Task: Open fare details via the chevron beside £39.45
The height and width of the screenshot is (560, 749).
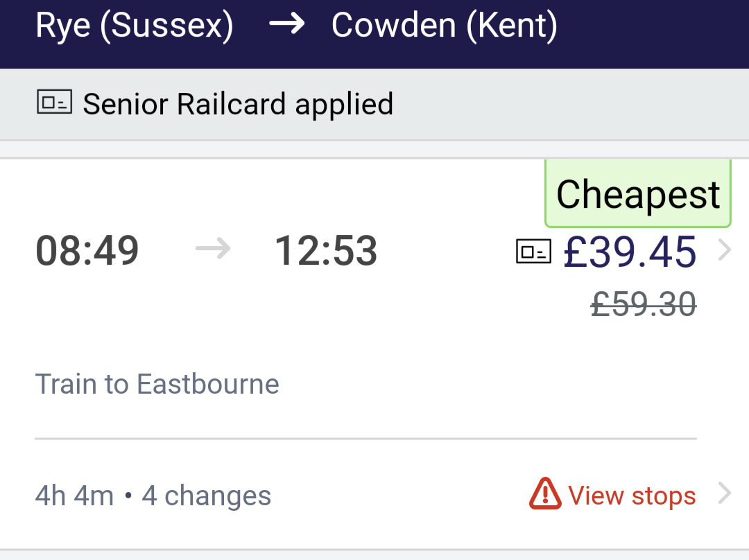Action: (724, 250)
